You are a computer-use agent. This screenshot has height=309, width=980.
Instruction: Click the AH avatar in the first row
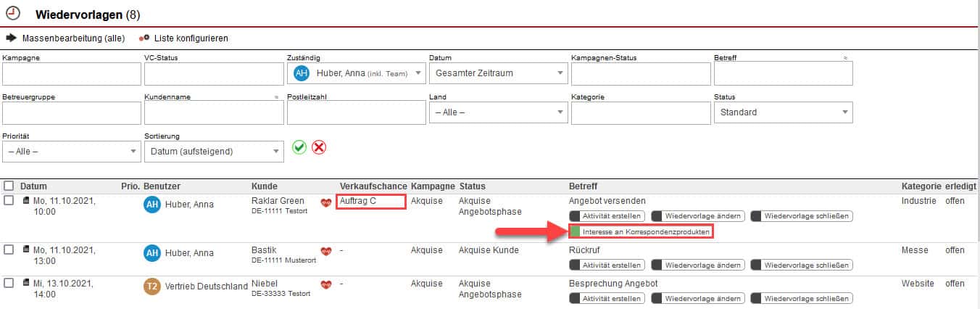tap(152, 205)
